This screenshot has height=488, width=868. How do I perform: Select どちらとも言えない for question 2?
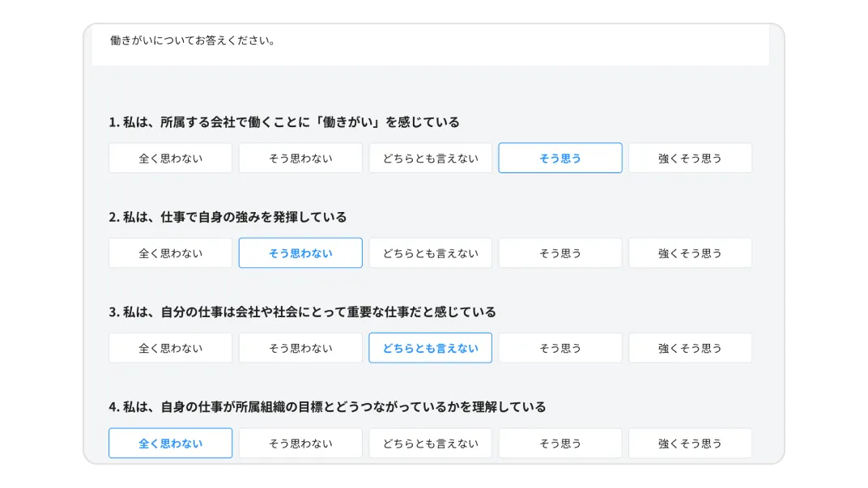(430, 252)
